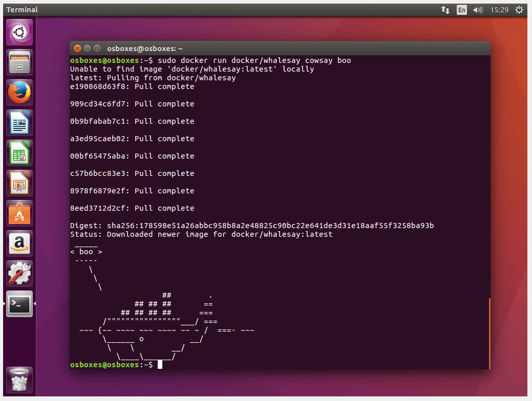Launch LibreOffice Writer from the dock

click(19, 123)
